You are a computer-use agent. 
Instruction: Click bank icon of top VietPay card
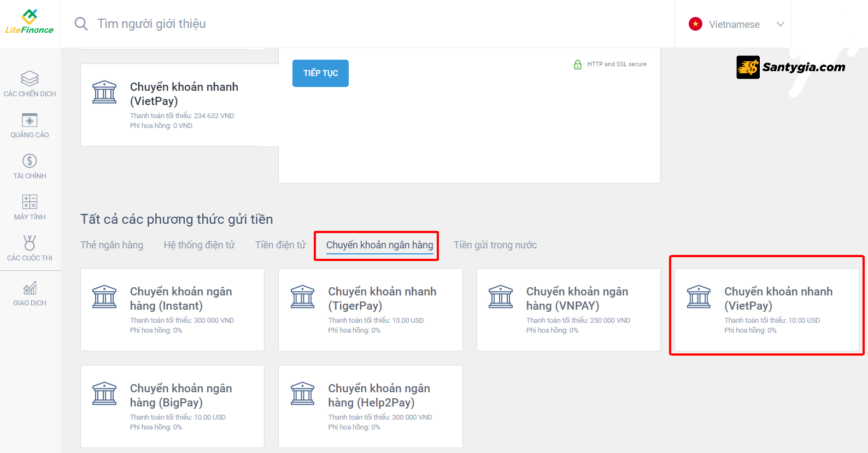(104, 92)
